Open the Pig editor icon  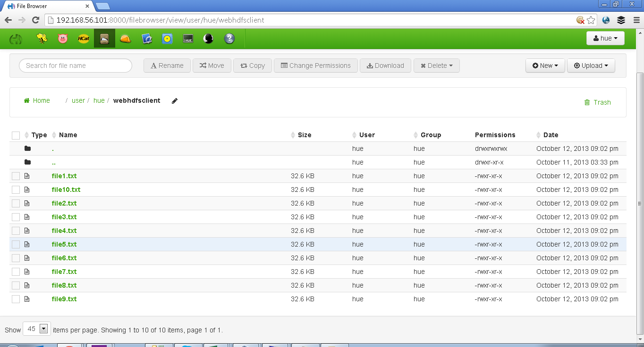[63, 39]
